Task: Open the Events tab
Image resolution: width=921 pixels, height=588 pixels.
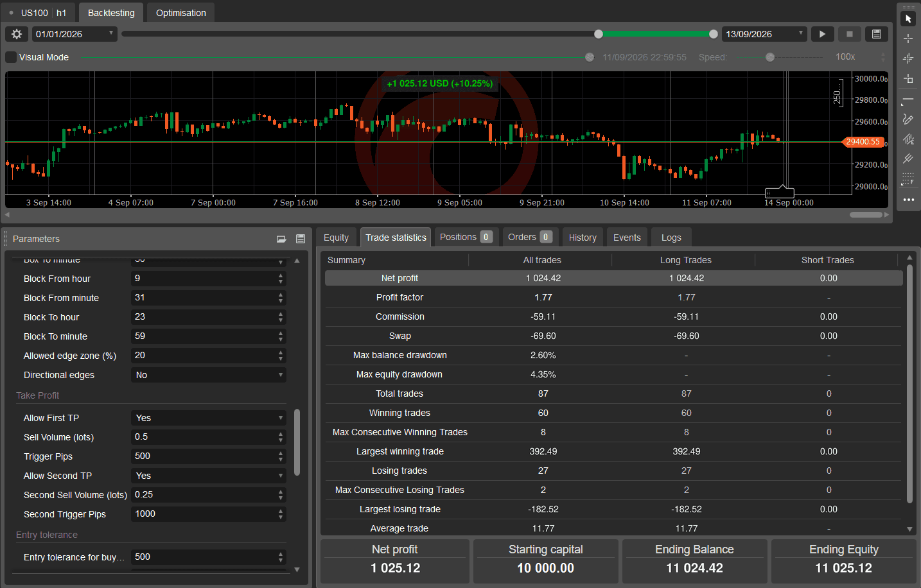Action: click(x=627, y=238)
